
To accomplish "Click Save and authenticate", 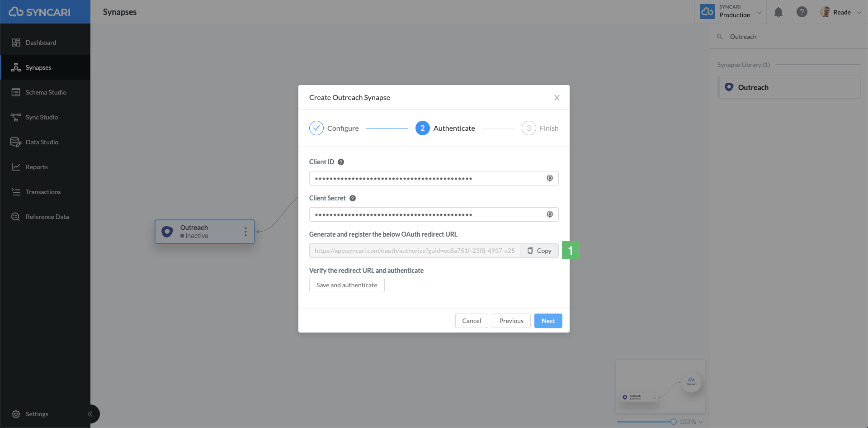I will pos(347,285).
